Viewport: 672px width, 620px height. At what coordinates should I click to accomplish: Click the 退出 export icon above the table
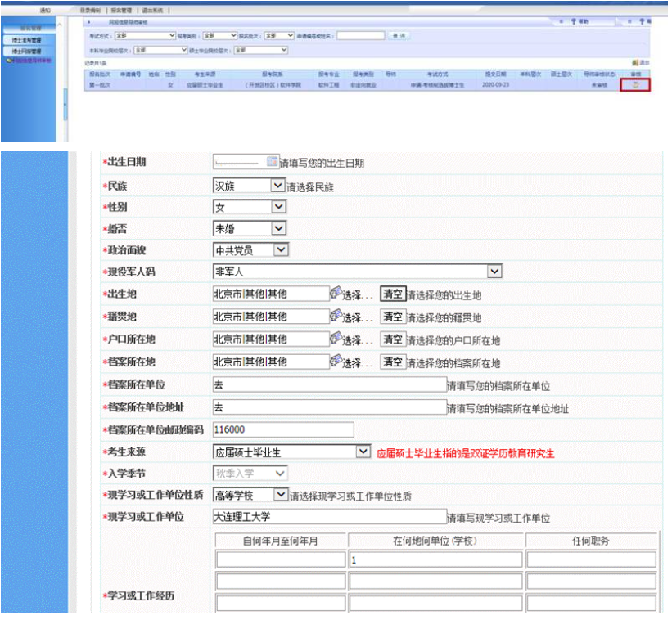pos(636,62)
